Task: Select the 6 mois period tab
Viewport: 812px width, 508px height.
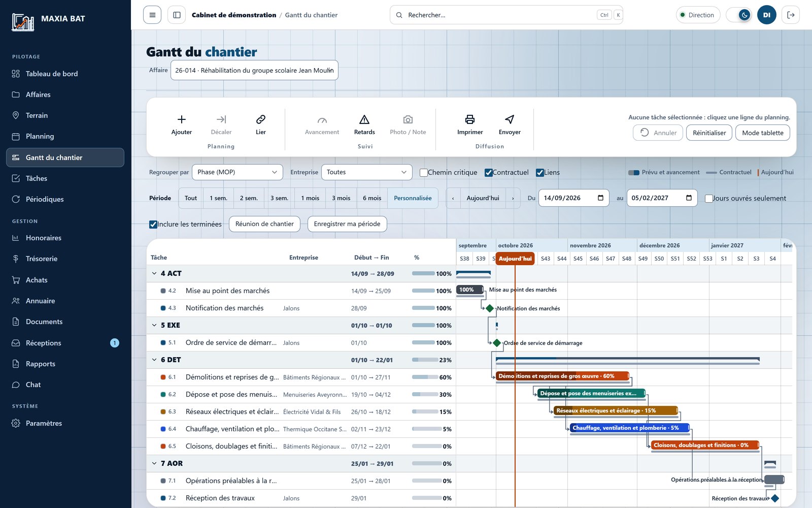Action: pyautogui.click(x=372, y=198)
